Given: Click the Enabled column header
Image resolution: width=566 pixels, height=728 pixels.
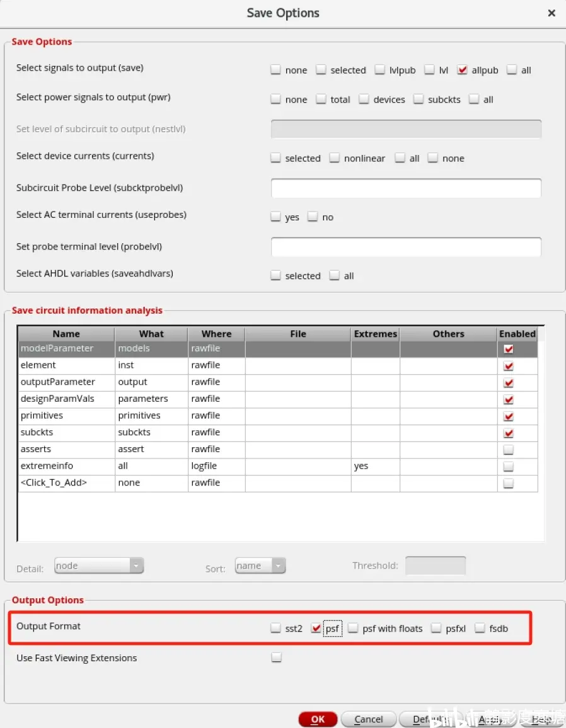Looking at the screenshot, I should click(517, 334).
